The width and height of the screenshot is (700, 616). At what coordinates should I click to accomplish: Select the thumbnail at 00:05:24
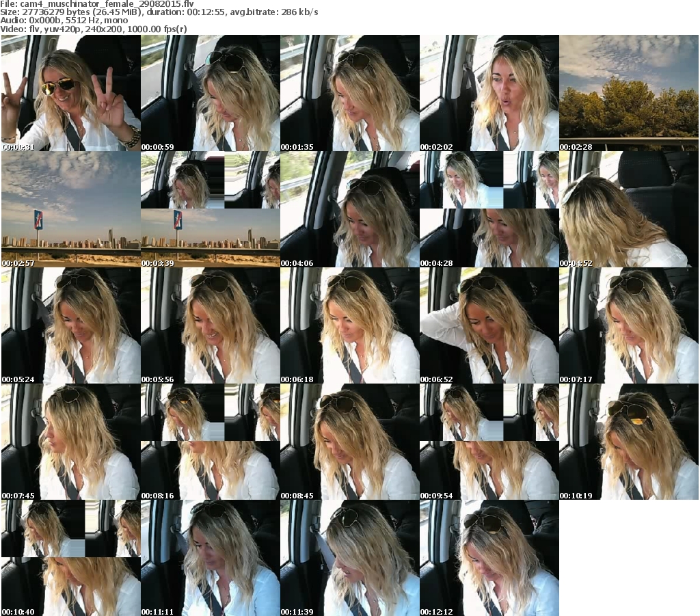coord(71,325)
